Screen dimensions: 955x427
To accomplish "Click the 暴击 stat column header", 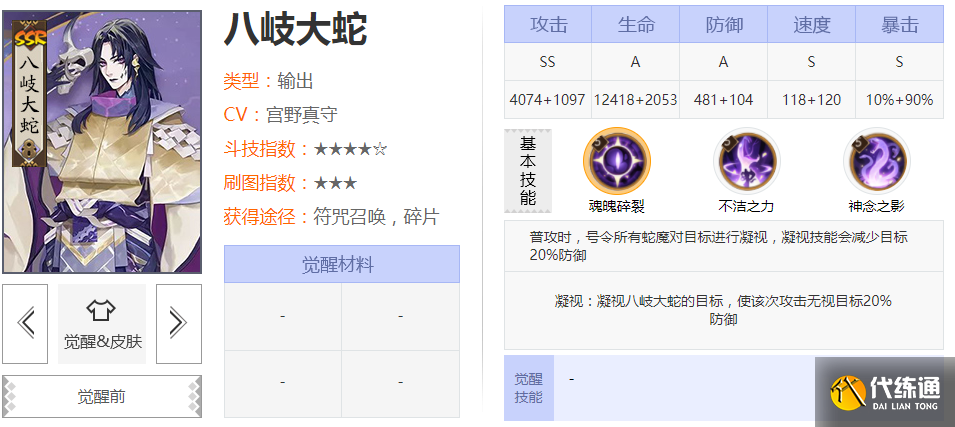I will pos(899,25).
